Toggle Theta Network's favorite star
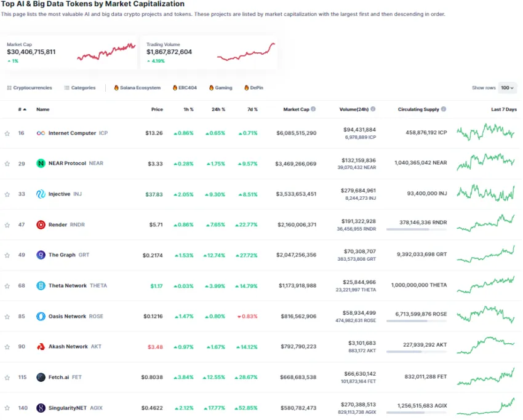 (7, 286)
